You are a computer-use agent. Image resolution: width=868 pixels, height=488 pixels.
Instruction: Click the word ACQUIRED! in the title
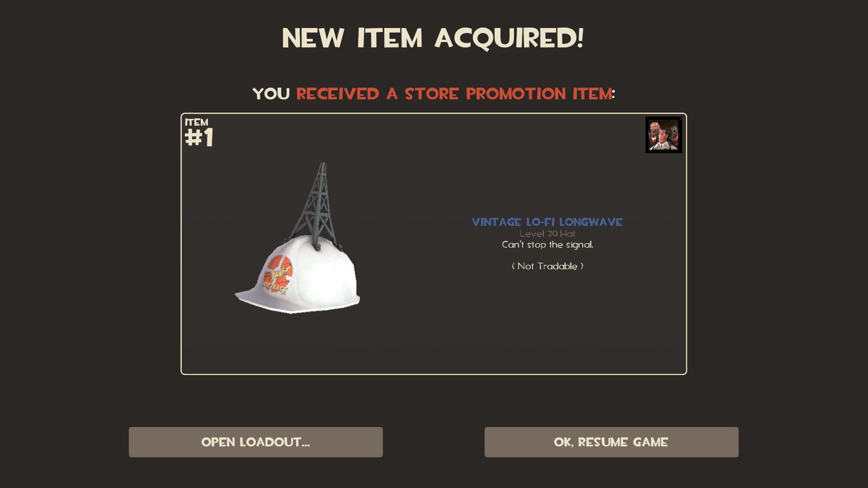509,38
